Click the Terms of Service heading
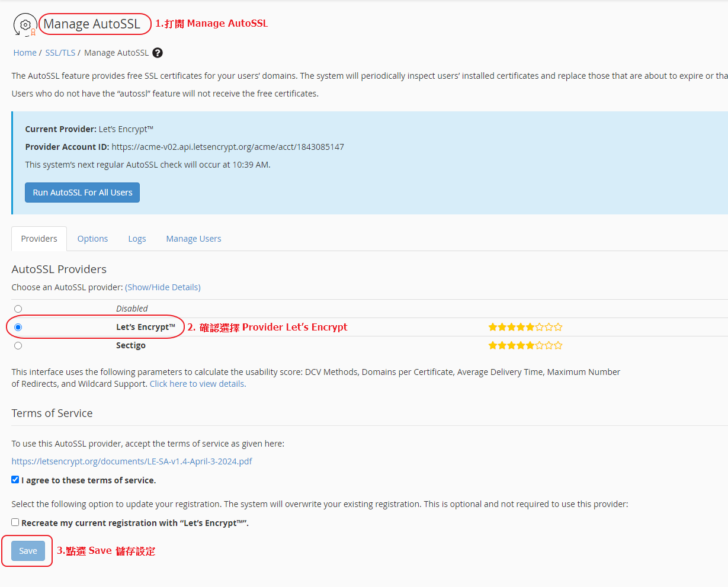 coord(52,413)
